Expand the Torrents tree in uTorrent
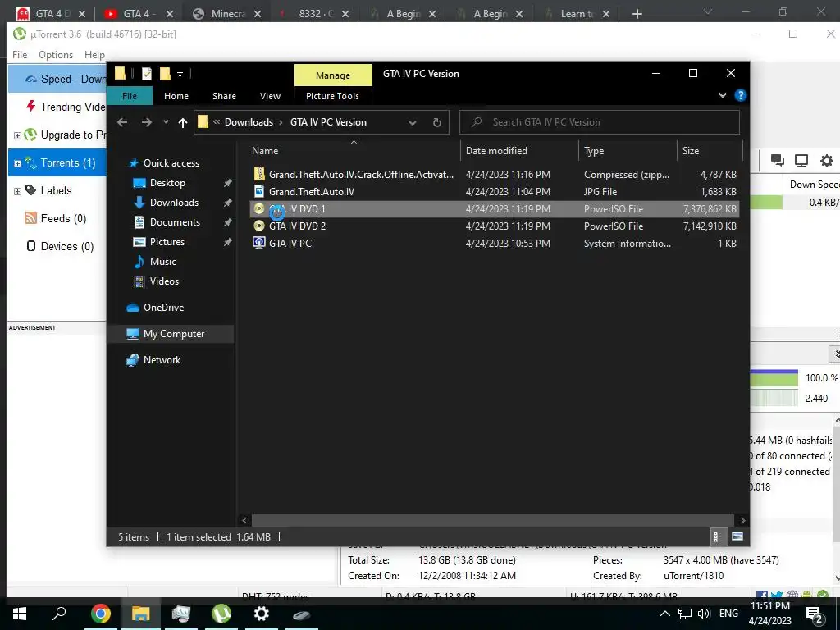The width and height of the screenshot is (840, 630). [x=17, y=163]
